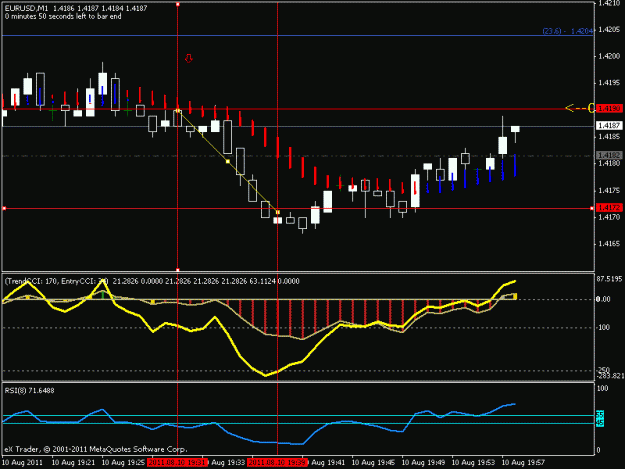Image resolution: width=625 pixels, height=469 pixels.
Task: Select the top handle of the 19:31 vertical line
Action: click(x=178, y=4)
